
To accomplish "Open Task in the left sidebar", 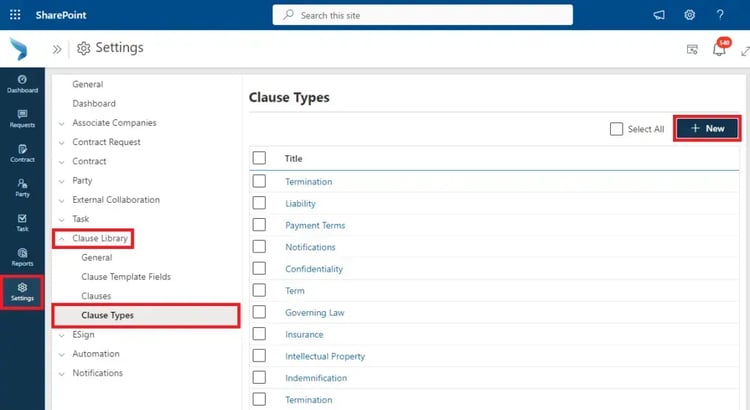I will click(x=22, y=223).
